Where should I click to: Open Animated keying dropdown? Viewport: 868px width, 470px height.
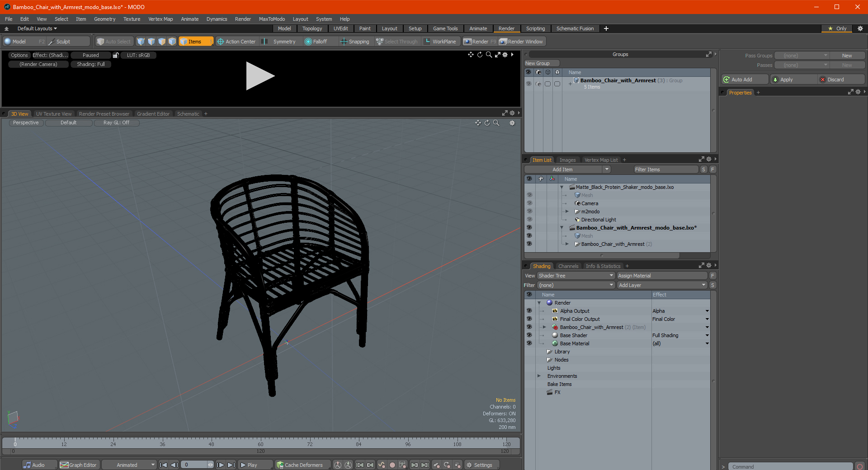pyautogui.click(x=129, y=465)
